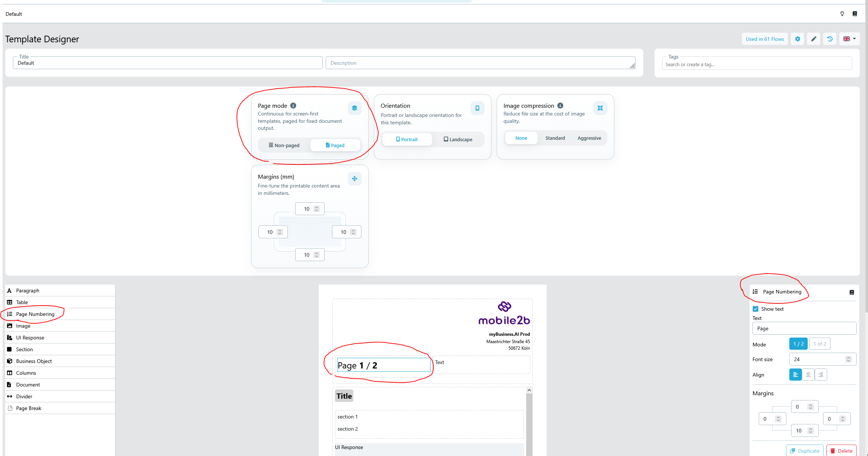Select the Business Object element icon

(x=10, y=361)
